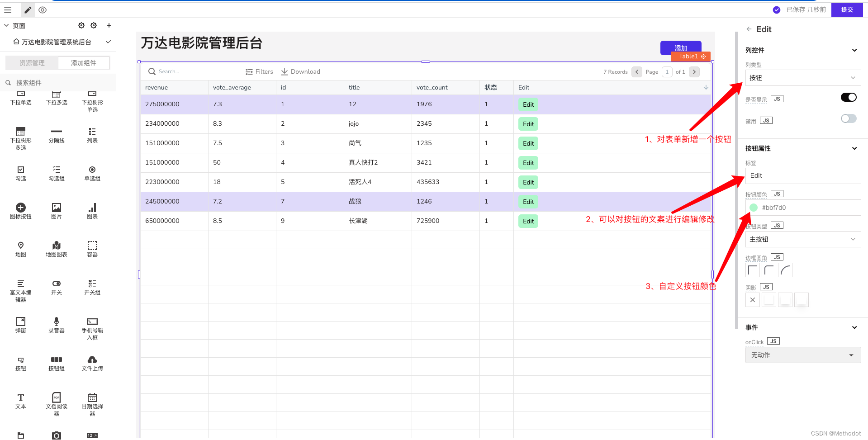Screen dimensions: 868x440
Task: Select the 容器 component
Action: point(92,250)
